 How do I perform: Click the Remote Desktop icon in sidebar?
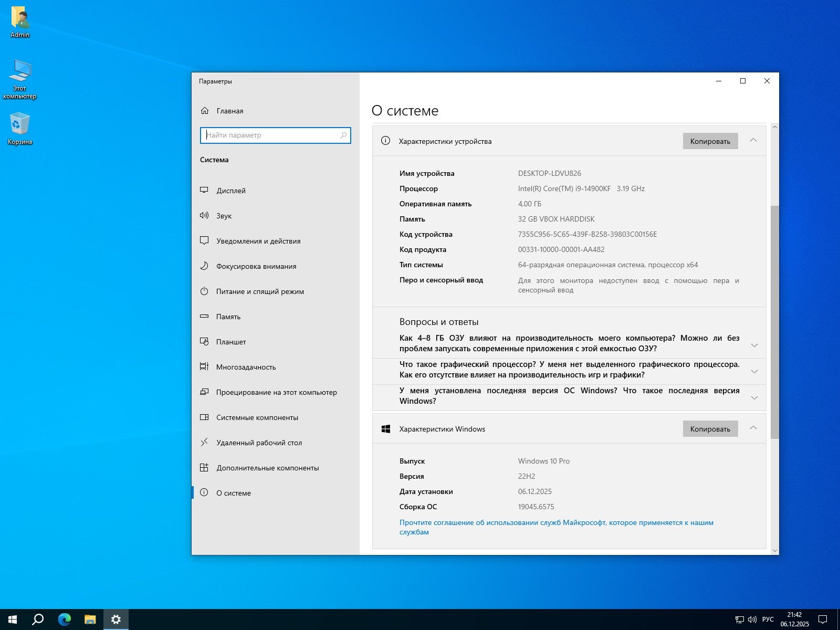coord(204,443)
